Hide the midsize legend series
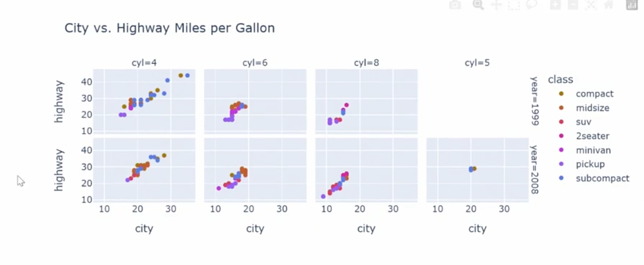Screen dimensions: 644x265 [x=592, y=108]
